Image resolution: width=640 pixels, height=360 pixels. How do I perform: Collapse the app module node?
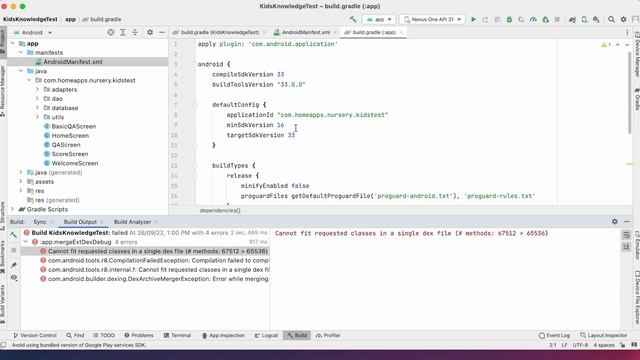[x=13, y=43]
